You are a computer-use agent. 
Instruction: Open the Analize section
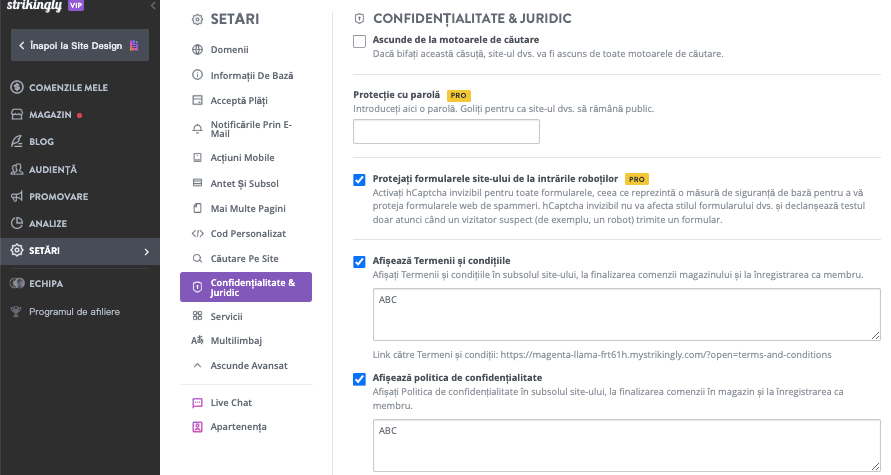coord(48,223)
